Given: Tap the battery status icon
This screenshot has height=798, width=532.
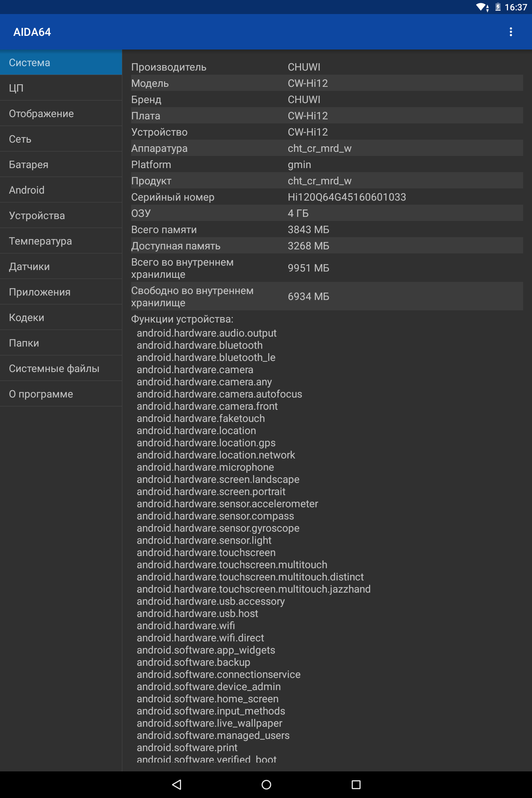Looking at the screenshot, I should click(498, 7).
